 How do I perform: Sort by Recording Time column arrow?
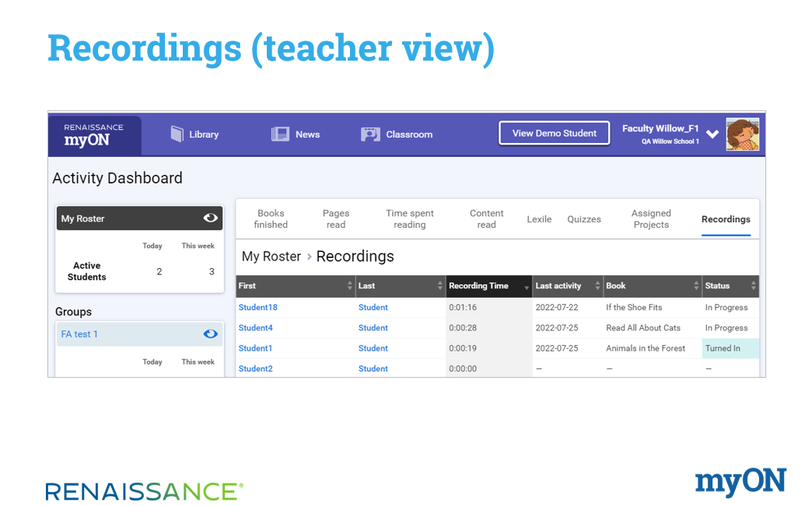(527, 287)
